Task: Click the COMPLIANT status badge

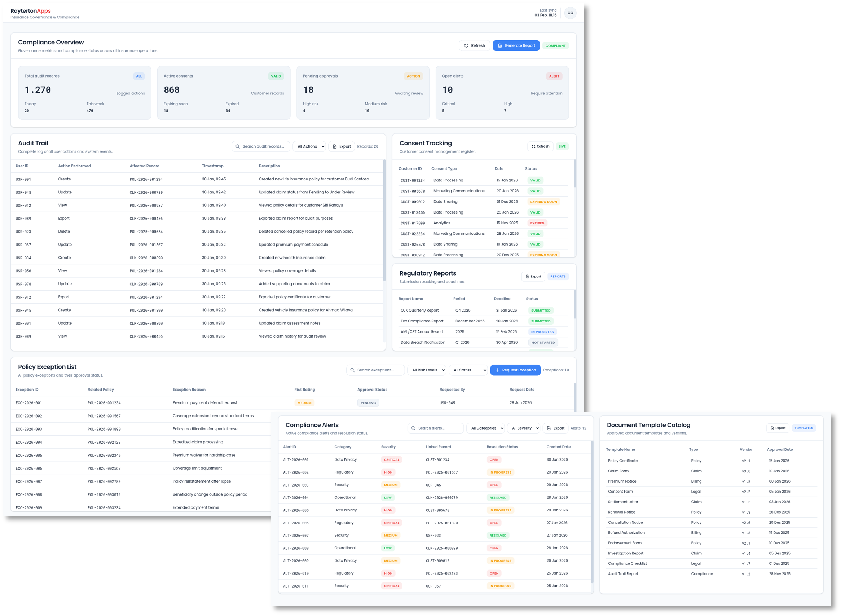Action: coord(555,46)
